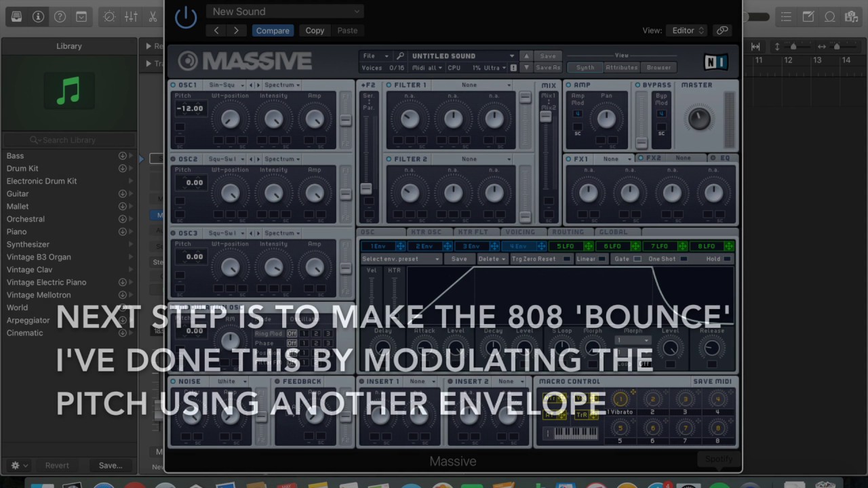The width and height of the screenshot is (868, 488).
Task: Toggle Filter 2 on/off indicator
Action: point(389,159)
